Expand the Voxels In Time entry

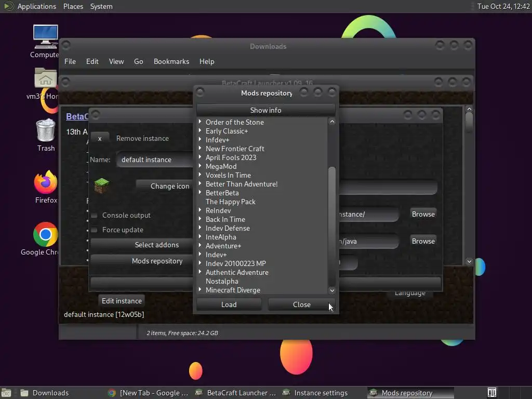[x=200, y=175]
